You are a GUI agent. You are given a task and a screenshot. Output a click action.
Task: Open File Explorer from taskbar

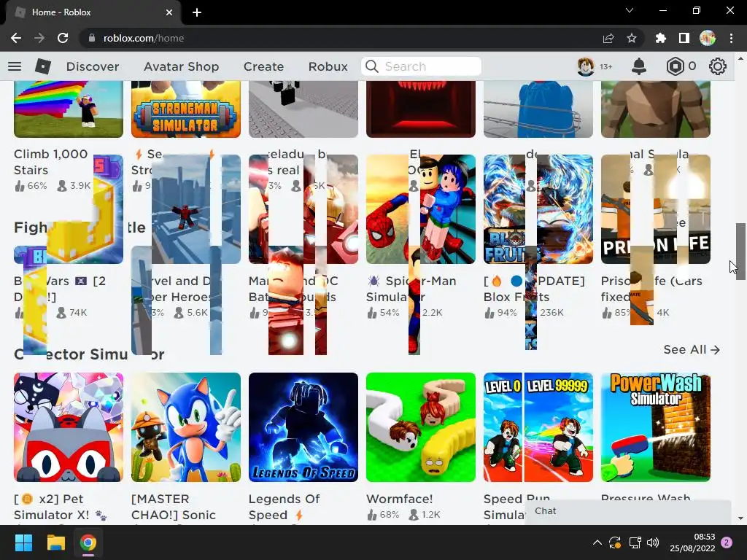(x=55, y=542)
